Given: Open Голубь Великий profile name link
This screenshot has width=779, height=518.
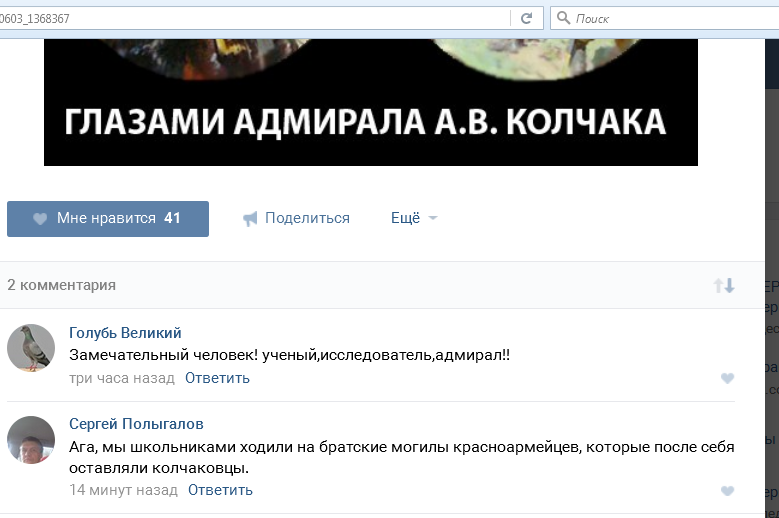Looking at the screenshot, I should tap(125, 333).
